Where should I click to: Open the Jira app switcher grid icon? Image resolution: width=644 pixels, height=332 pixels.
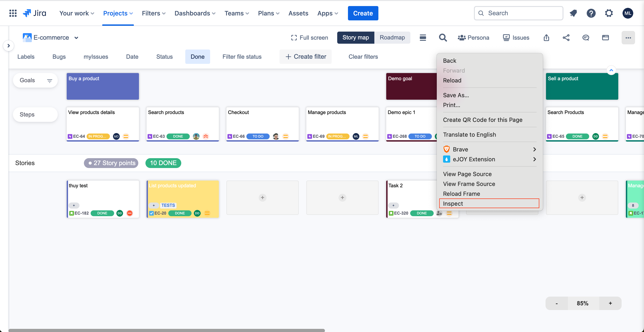(13, 13)
